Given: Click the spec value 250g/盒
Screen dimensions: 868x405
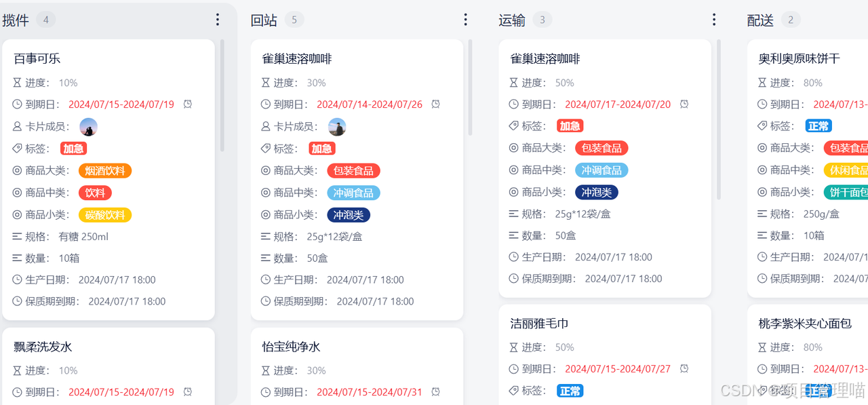Looking at the screenshot, I should pyautogui.click(x=821, y=214).
